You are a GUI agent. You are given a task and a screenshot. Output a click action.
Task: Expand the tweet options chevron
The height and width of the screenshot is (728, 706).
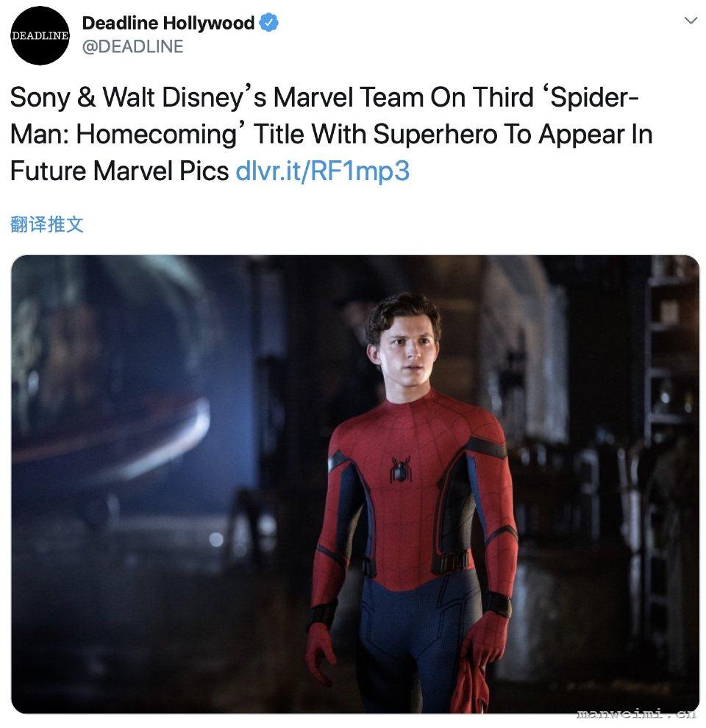[x=691, y=21]
